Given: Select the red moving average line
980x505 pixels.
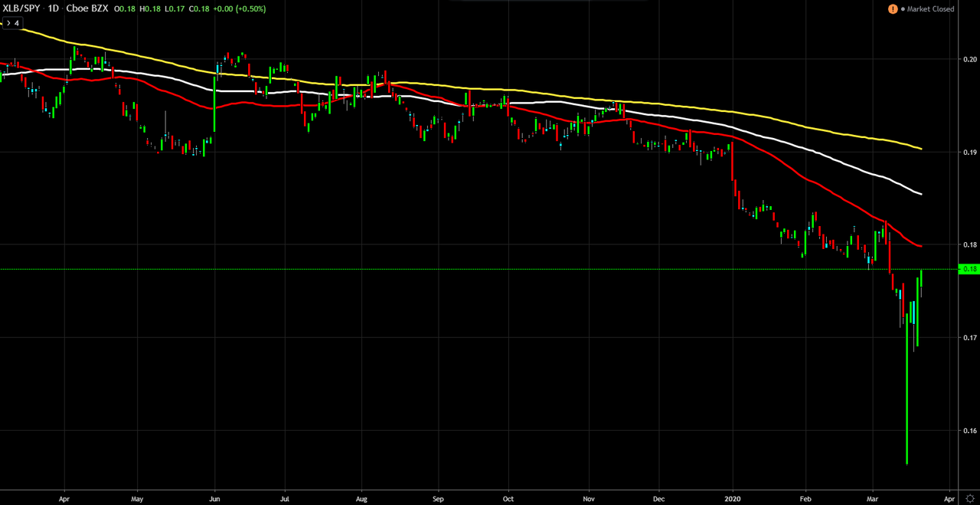Looking at the screenshot, I should (804, 179).
